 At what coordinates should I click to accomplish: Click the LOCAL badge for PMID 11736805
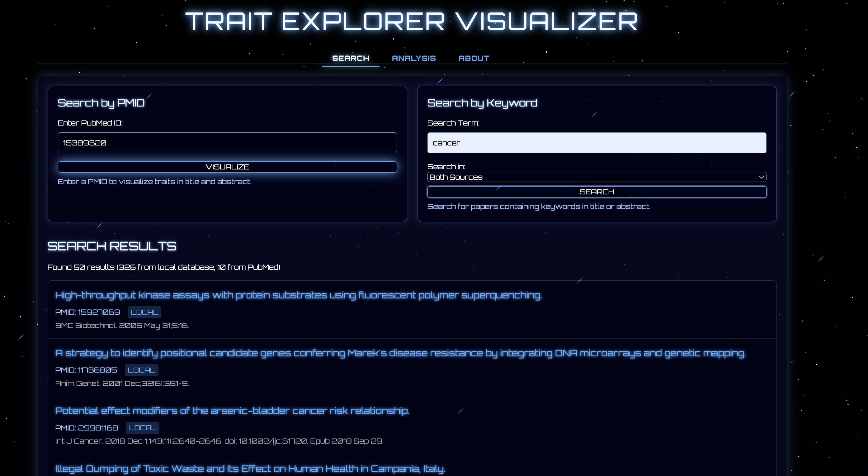142,370
